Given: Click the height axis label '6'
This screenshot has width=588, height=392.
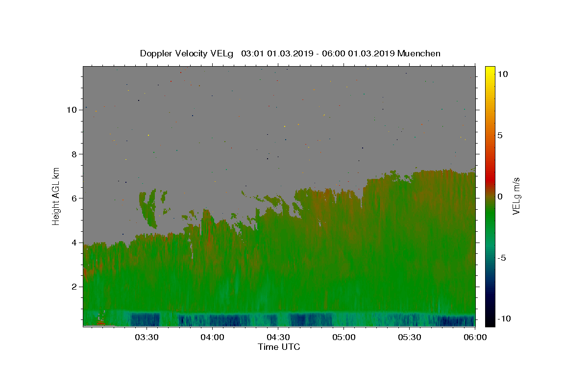Looking at the screenshot, I should click(x=74, y=198).
